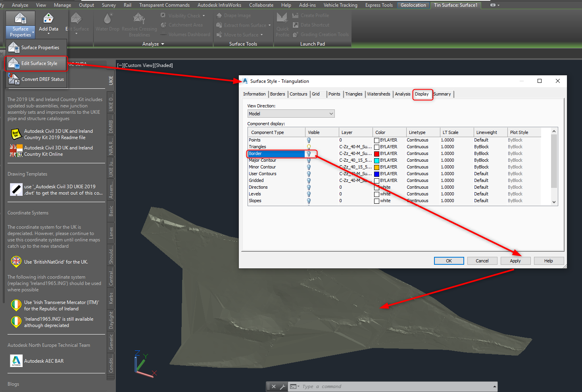Switch to the Contours tab
Screen dimensions: 582x392
pos(298,94)
